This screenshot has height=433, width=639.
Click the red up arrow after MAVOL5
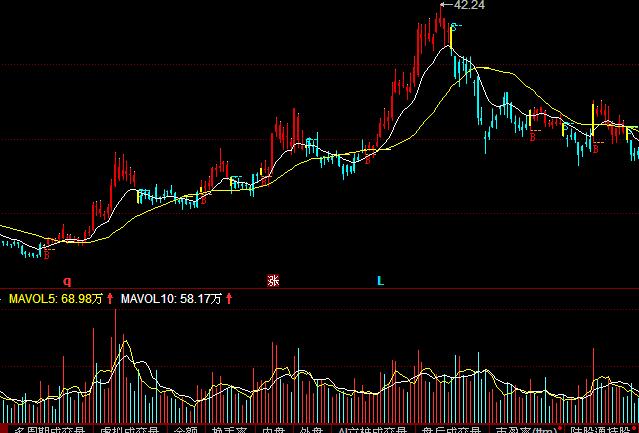[110, 298]
